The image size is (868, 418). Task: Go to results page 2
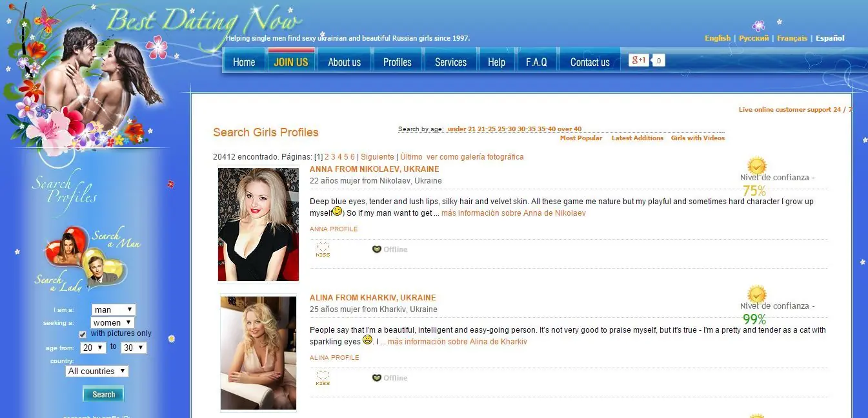[x=327, y=157]
